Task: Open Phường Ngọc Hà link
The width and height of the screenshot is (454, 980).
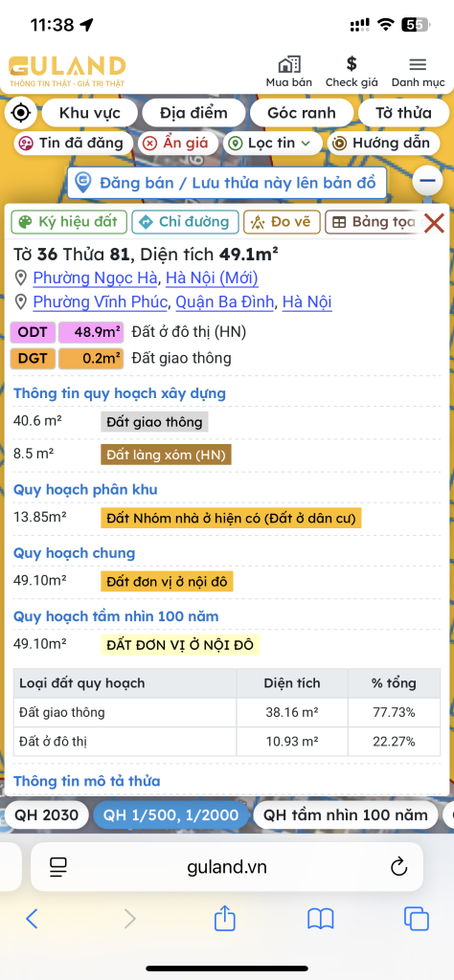Action: click(95, 278)
